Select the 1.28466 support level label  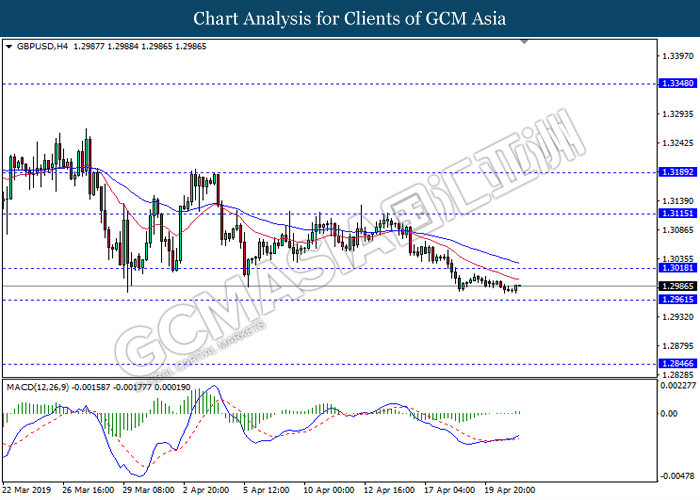[x=677, y=364]
